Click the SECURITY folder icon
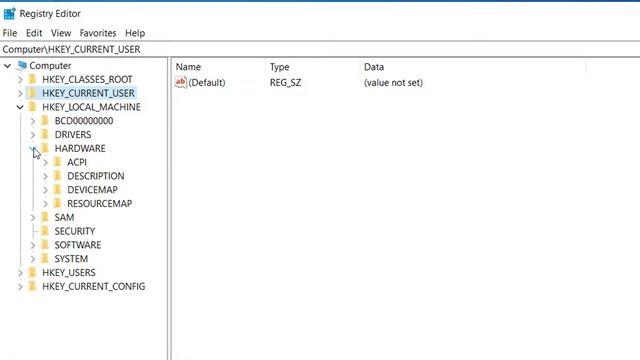Image resolution: width=640 pixels, height=360 pixels. coord(45,231)
